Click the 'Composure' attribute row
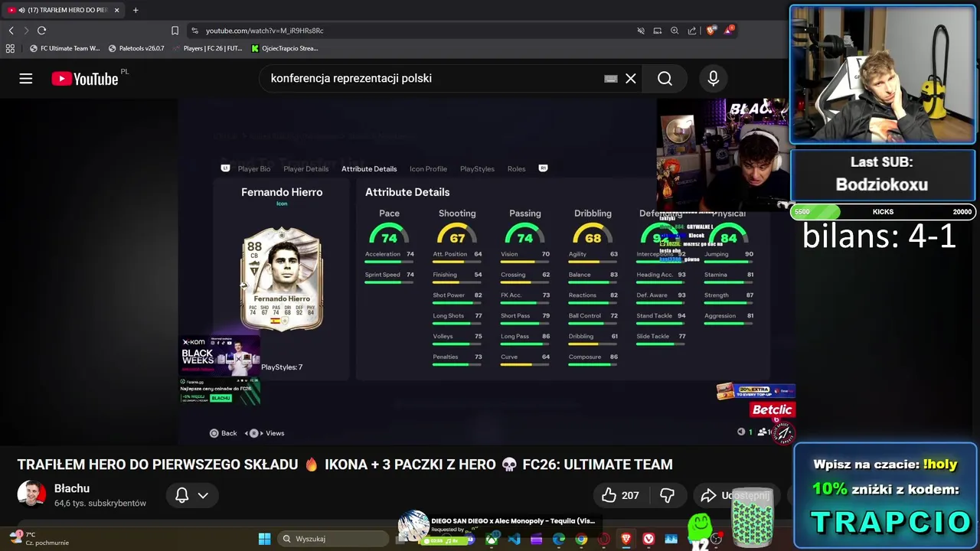980x551 pixels. point(593,359)
